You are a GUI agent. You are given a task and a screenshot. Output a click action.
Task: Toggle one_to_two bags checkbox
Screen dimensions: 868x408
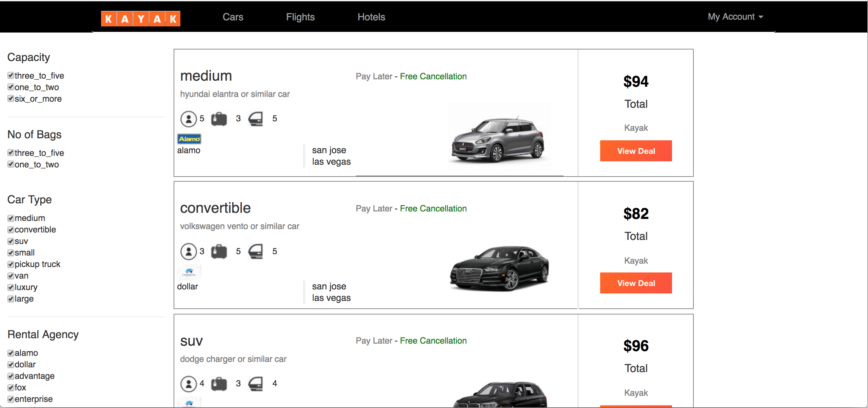click(x=11, y=164)
